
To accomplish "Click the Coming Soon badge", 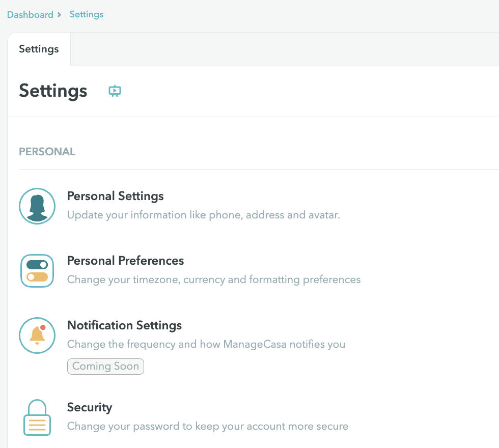I will (x=105, y=366).
